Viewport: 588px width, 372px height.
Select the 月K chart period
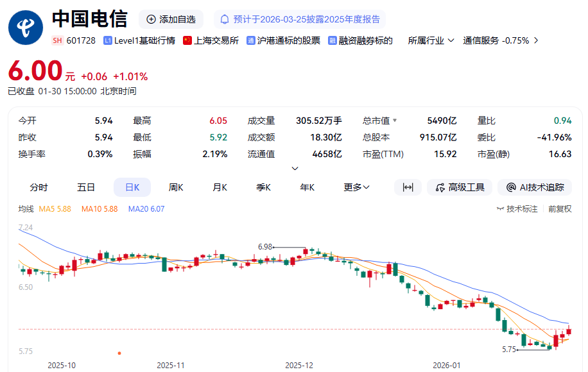point(220,187)
